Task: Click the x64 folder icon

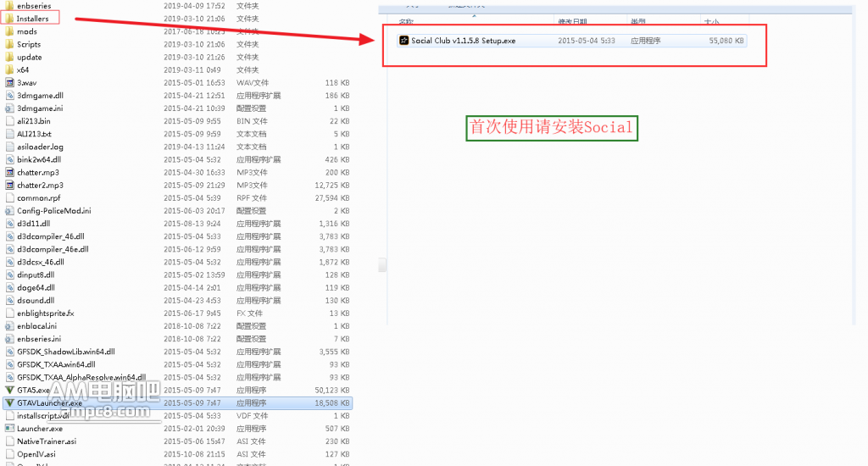Action: pyautogui.click(x=9, y=69)
